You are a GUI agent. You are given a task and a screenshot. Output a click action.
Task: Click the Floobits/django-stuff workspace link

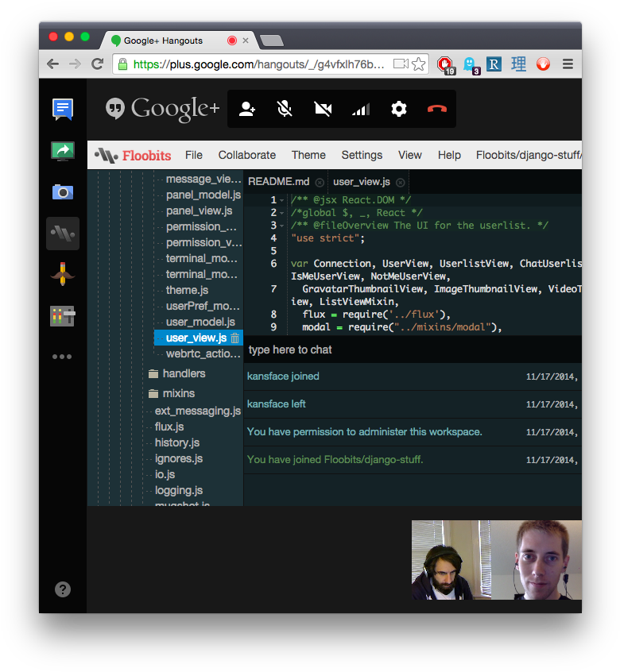(x=529, y=155)
